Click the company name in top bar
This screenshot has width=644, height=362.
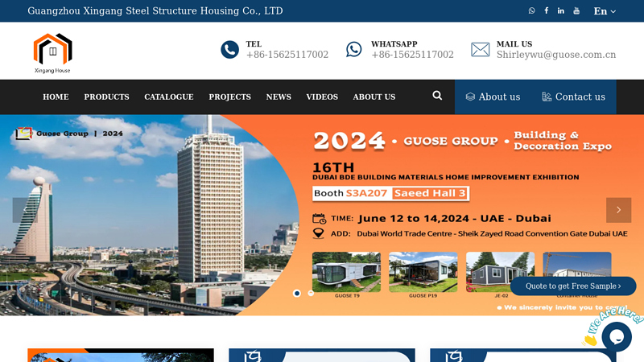[155, 10]
